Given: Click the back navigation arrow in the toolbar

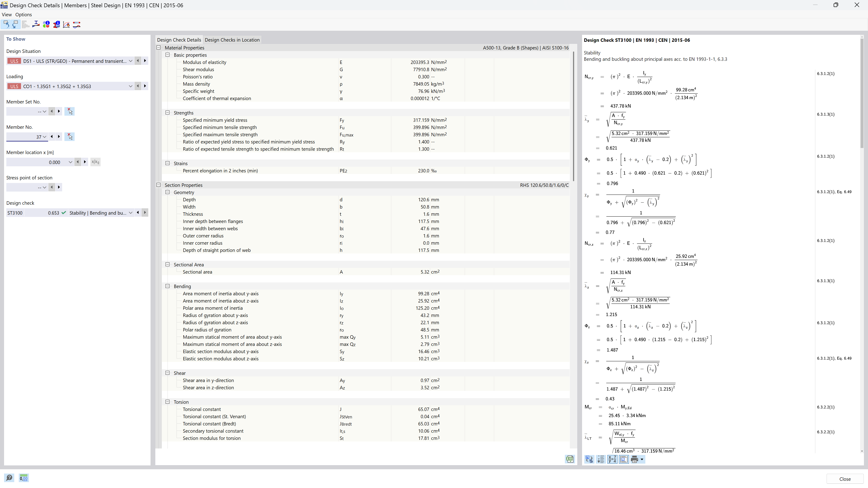Looking at the screenshot, I should click(6, 24).
